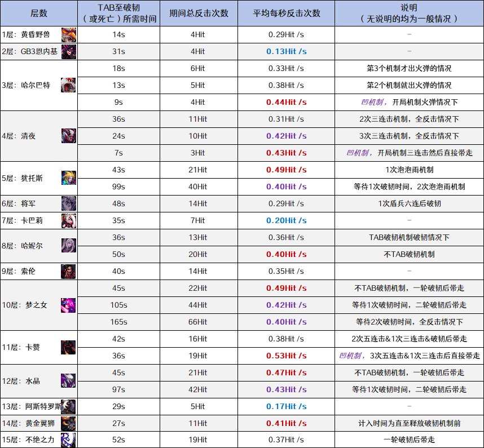484x448 pixels.
Task: Click the row label 13层：阿斯特罗斯
Action: click(x=31, y=406)
